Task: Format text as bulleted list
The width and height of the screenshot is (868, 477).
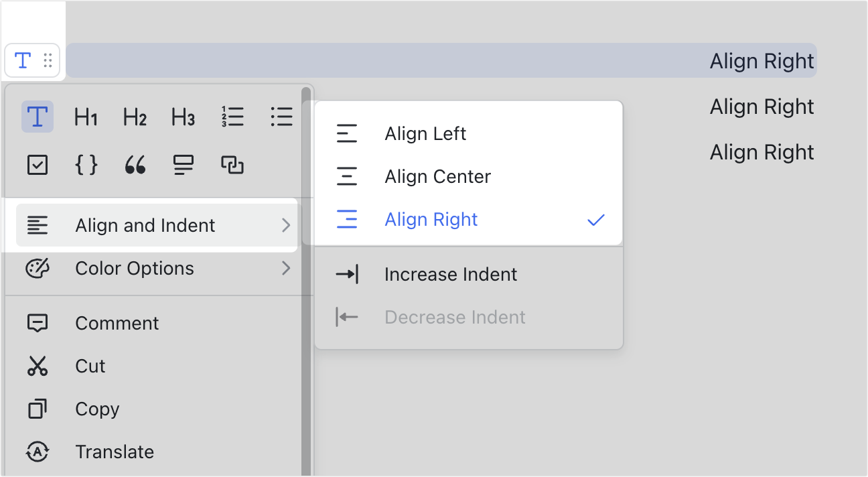Action: (x=281, y=117)
